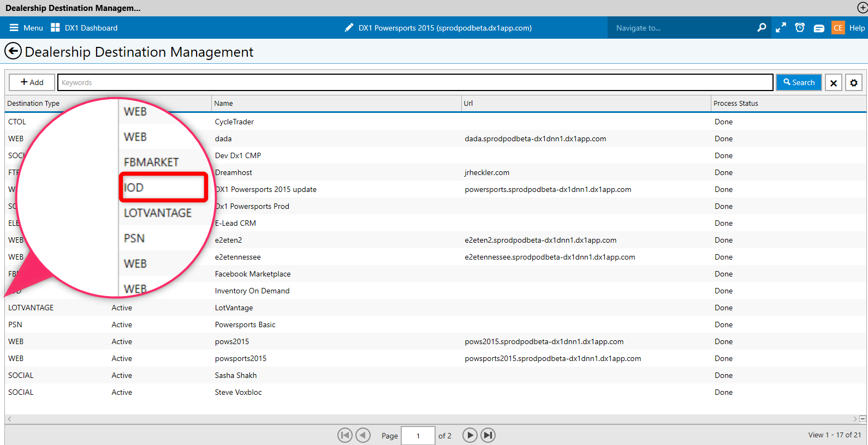Screen dimensions: 868x445
Task: Click the back arrow beside page title
Action: 13,51
